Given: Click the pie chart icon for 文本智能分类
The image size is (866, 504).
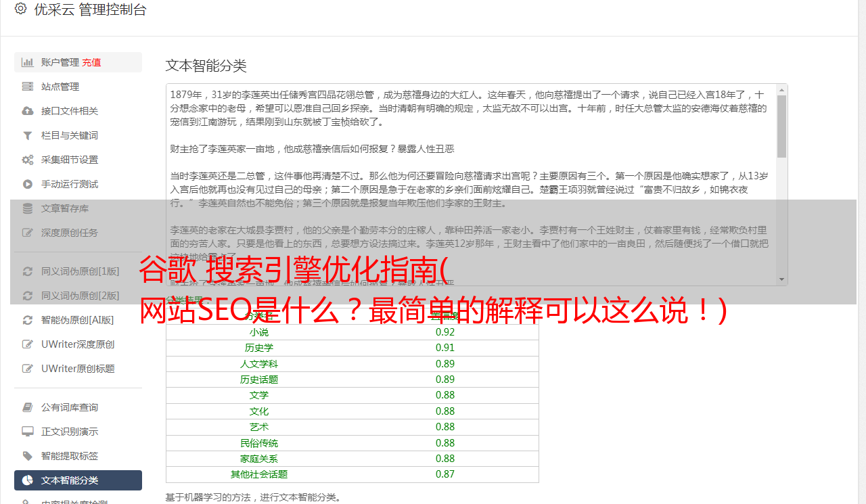Looking at the screenshot, I should click(28, 480).
